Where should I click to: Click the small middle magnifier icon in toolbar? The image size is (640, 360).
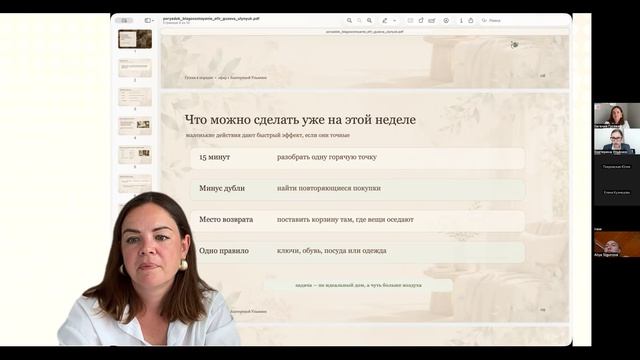pos(359,20)
